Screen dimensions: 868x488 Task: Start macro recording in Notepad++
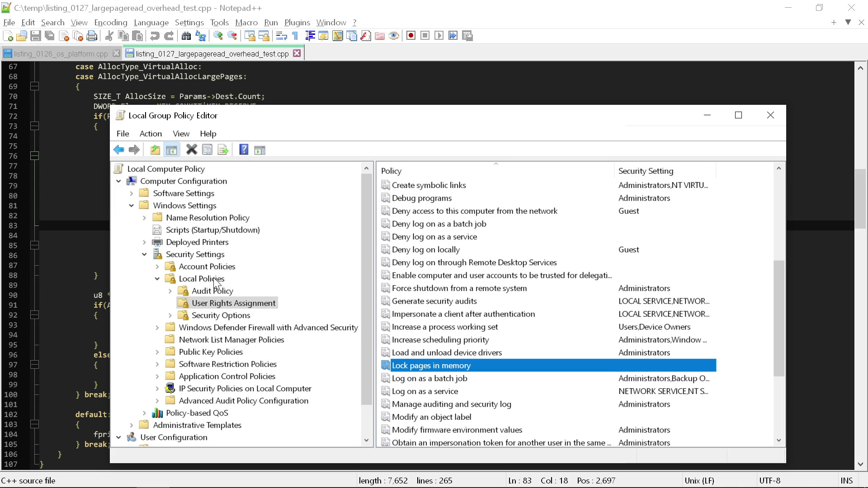tap(411, 35)
